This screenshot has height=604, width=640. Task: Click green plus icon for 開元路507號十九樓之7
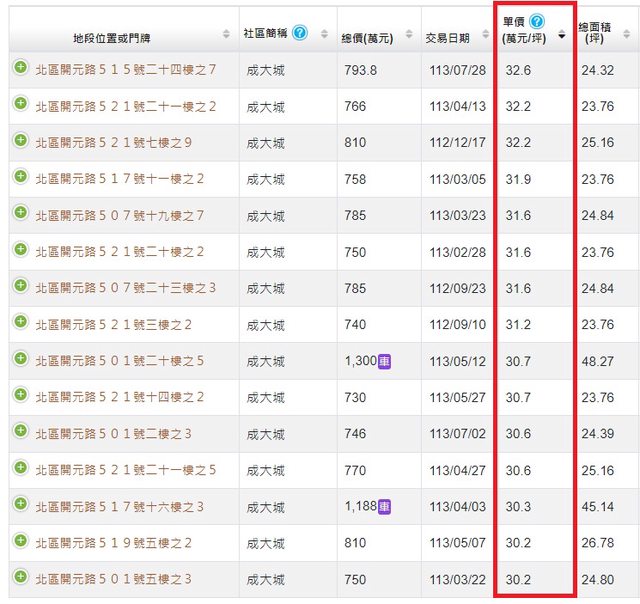pyautogui.click(x=20, y=214)
